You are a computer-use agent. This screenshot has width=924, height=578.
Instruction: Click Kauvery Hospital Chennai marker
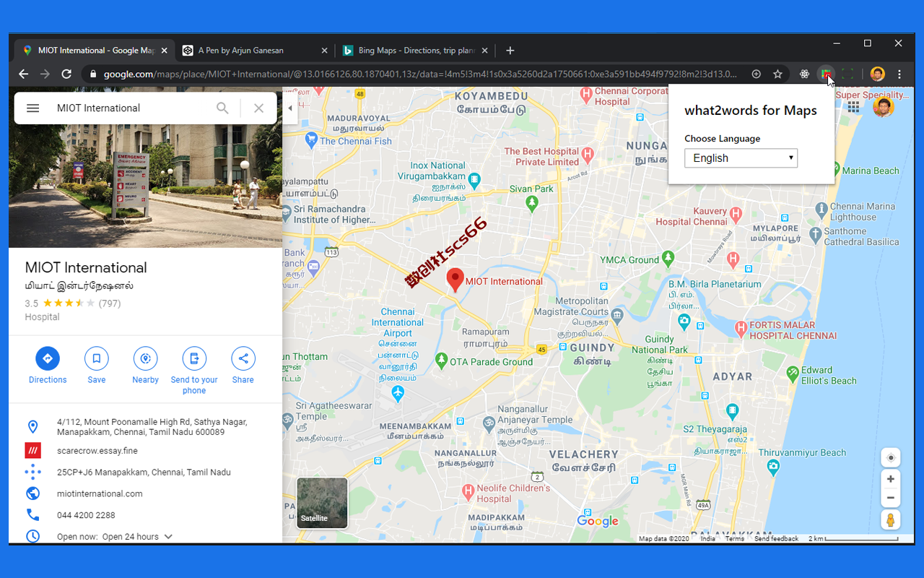[736, 214]
